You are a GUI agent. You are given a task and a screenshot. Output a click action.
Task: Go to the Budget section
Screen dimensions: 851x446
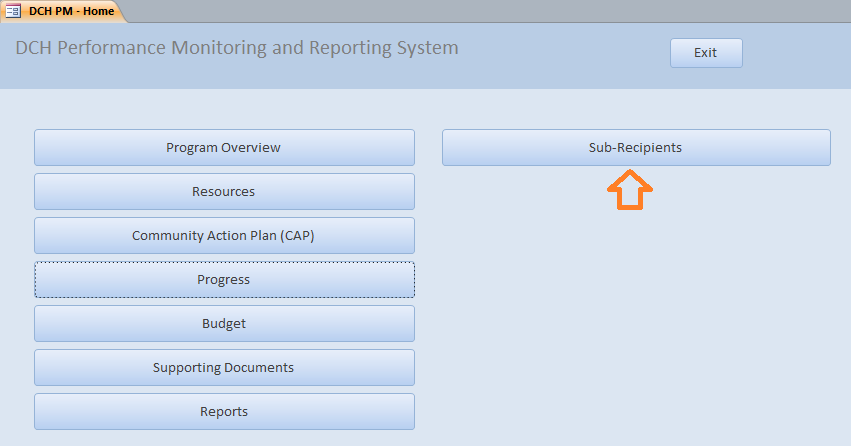[x=224, y=323]
